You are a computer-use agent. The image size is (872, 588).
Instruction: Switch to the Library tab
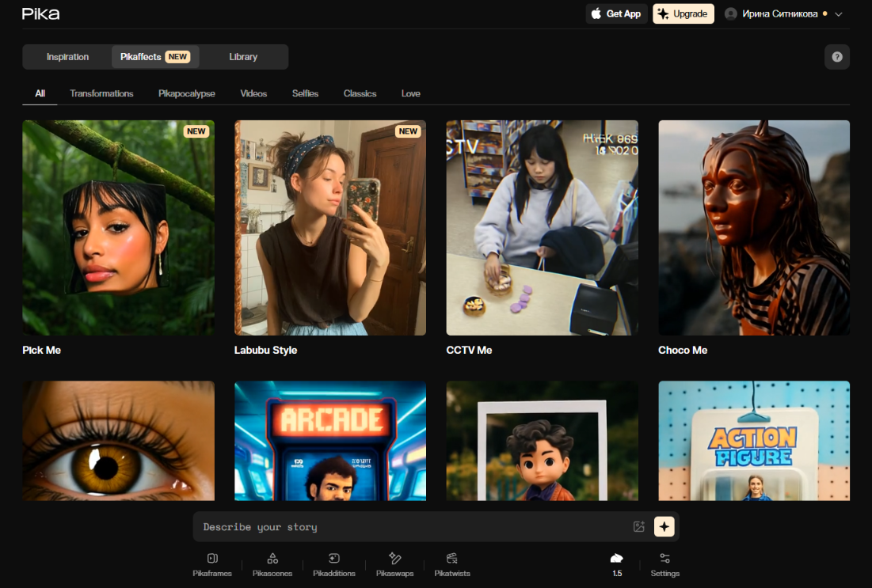point(243,57)
